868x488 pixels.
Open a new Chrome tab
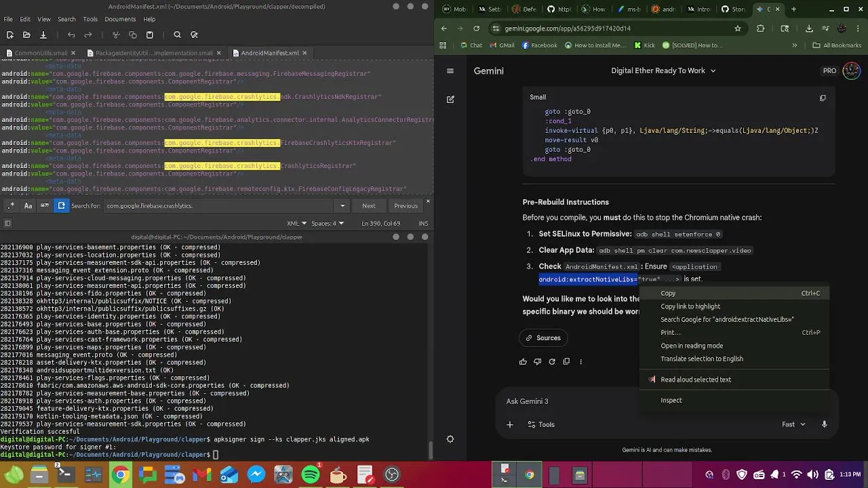(x=793, y=9)
